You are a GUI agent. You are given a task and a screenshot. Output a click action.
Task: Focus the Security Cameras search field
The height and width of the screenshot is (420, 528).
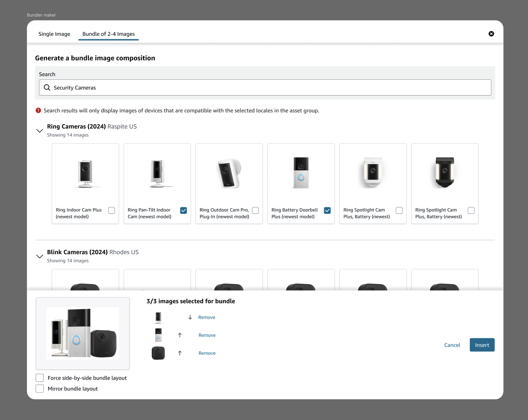pos(265,87)
